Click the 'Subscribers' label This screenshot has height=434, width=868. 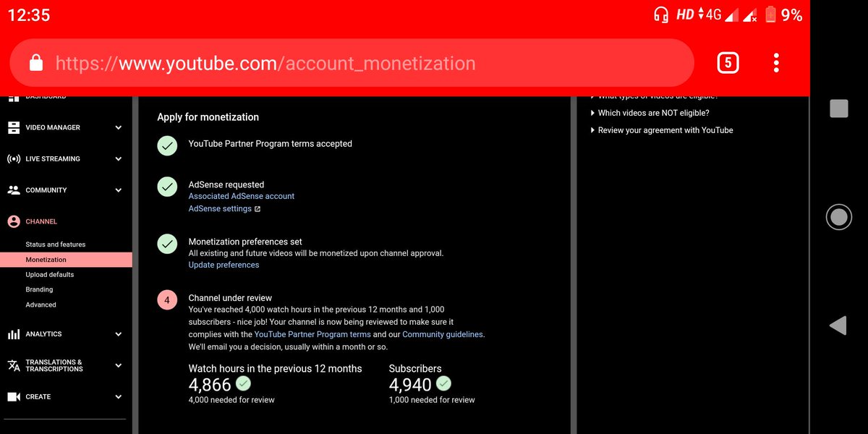pos(415,368)
